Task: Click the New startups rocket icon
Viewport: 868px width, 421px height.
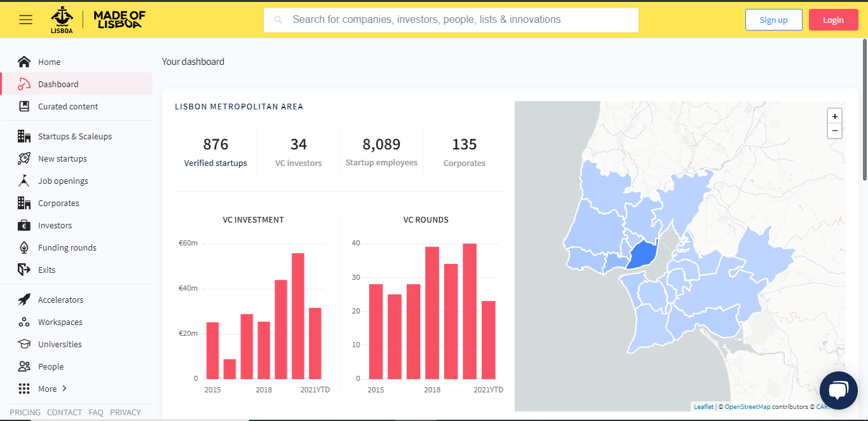Action: point(24,159)
